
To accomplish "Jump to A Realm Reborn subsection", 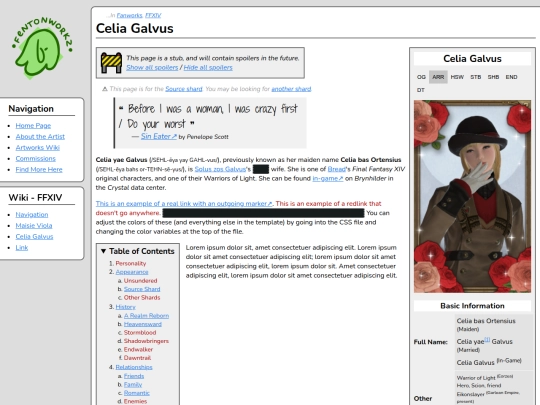I will click(146, 316).
